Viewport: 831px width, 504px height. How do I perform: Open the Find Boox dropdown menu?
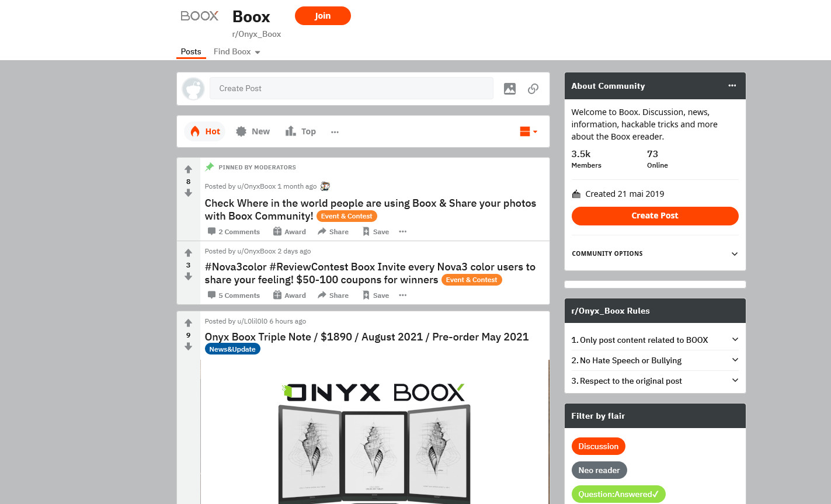click(237, 51)
